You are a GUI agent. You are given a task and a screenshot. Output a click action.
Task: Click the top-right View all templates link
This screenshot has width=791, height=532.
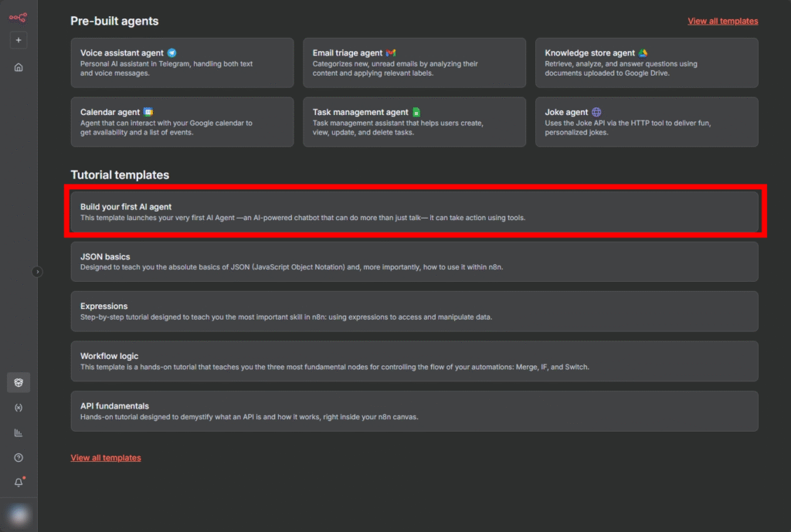(x=722, y=21)
